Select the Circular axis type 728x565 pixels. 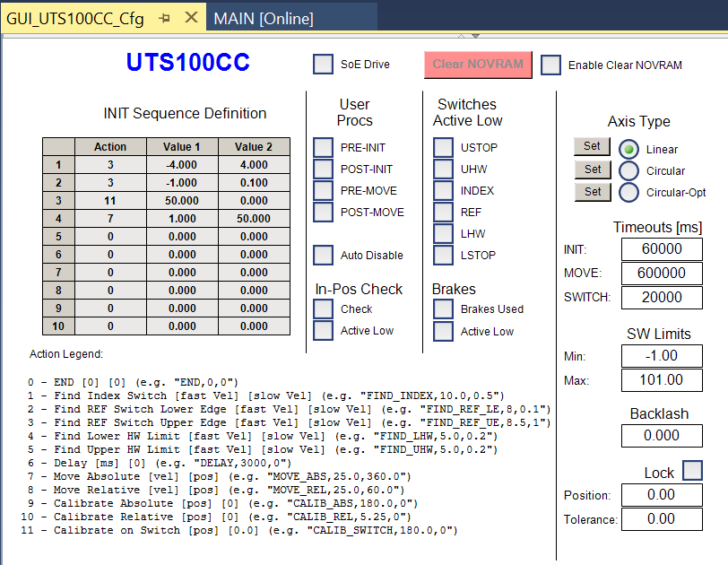click(628, 169)
